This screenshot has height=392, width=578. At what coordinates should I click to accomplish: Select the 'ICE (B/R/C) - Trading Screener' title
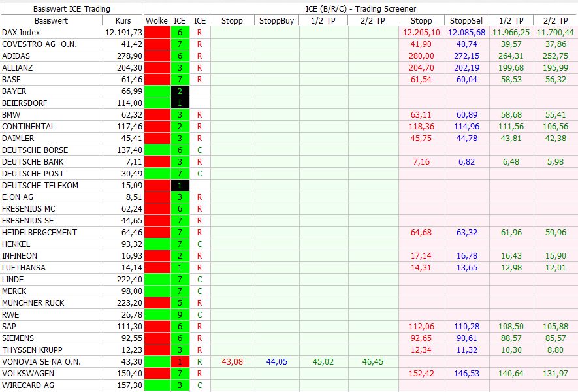(x=361, y=9)
